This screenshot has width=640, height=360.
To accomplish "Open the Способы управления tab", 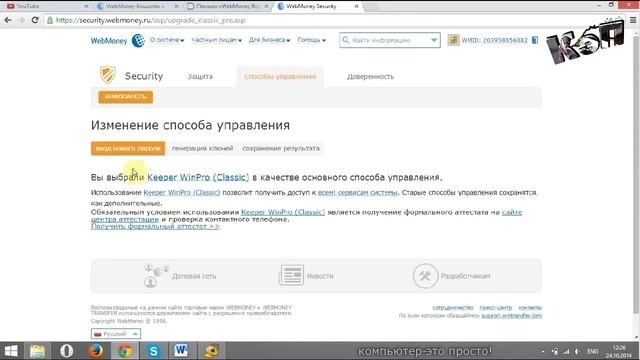I will (x=280, y=76).
